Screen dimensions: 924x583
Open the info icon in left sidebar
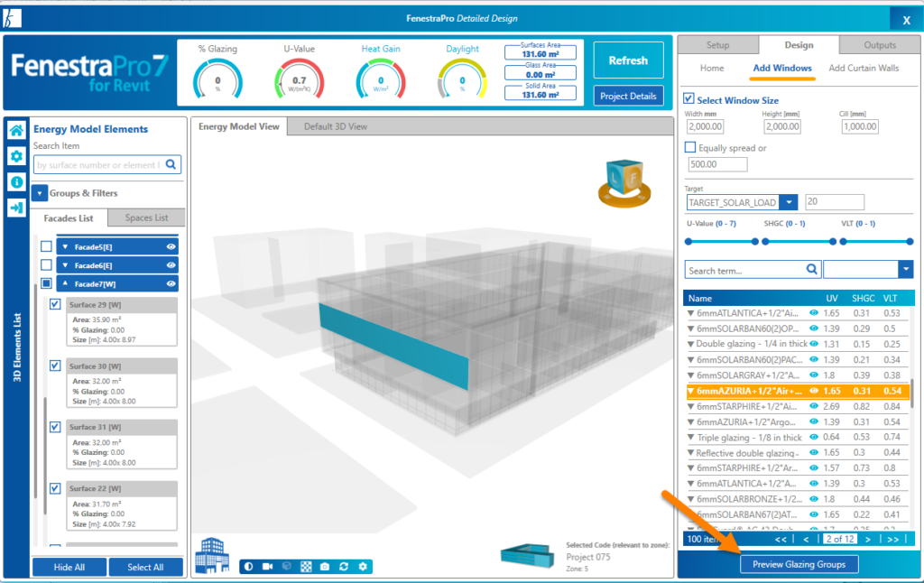coord(16,182)
